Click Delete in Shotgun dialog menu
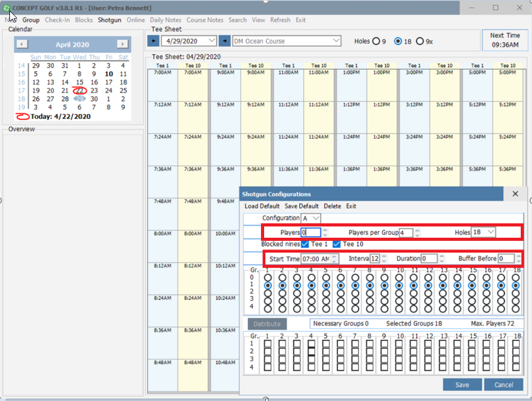 pyautogui.click(x=332, y=206)
